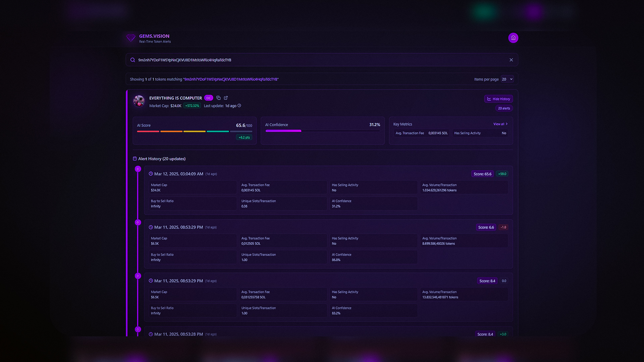
Task: Open the Items per page dropdown
Action: (507, 79)
